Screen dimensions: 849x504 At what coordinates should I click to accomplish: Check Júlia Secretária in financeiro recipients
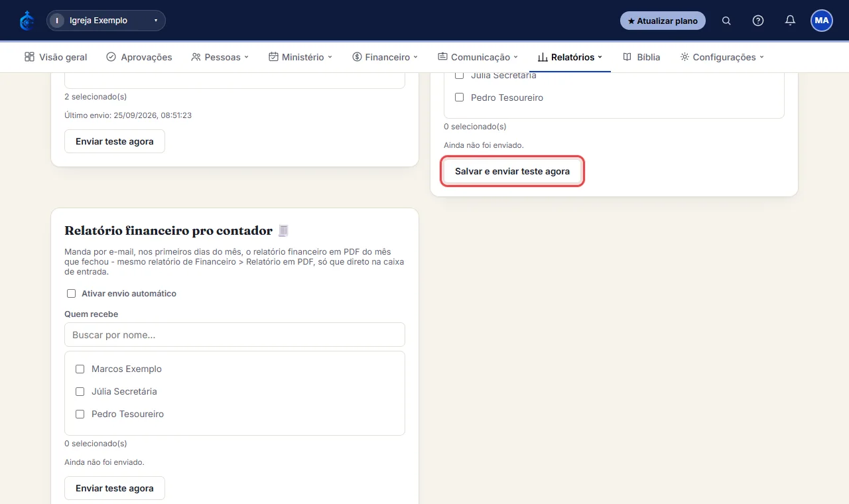[x=80, y=391]
